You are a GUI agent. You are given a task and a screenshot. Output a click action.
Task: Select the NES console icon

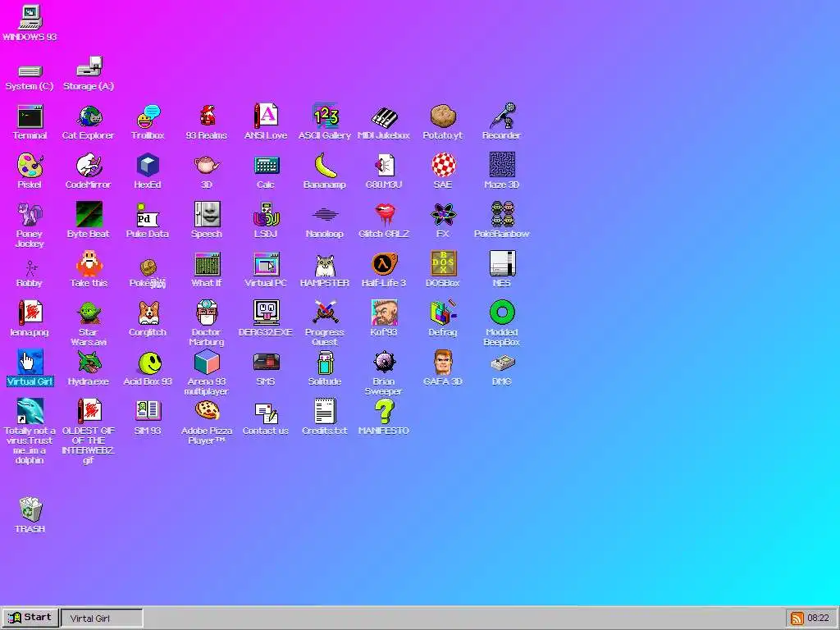coord(501,265)
